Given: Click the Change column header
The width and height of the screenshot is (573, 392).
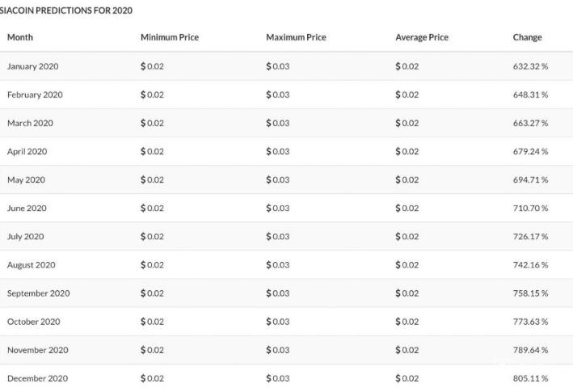Looking at the screenshot, I should coord(527,37).
